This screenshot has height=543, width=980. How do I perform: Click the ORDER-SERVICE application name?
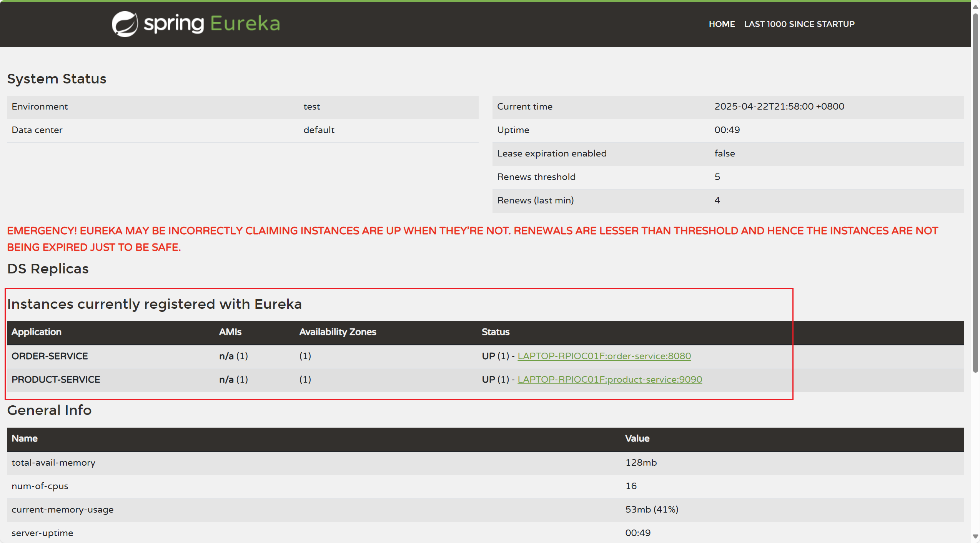click(x=50, y=356)
